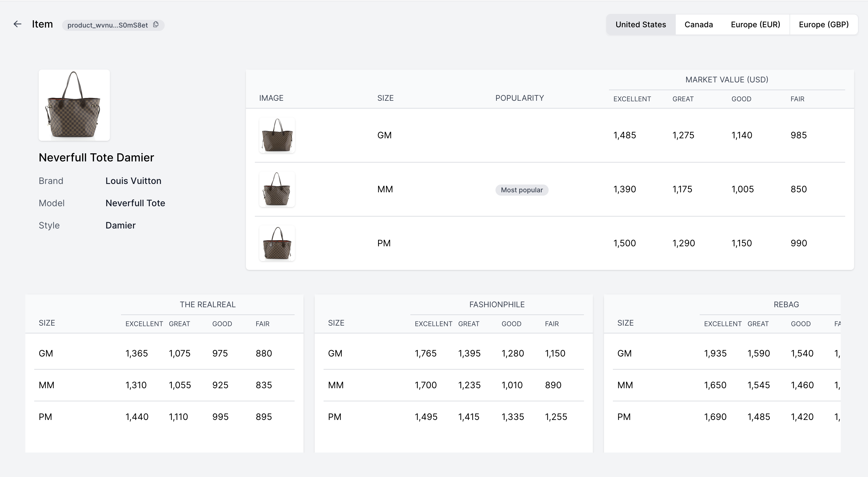Screen dimensions: 868x477
Task: Switch to Canada region tab
Action: (x=699, y=24)
